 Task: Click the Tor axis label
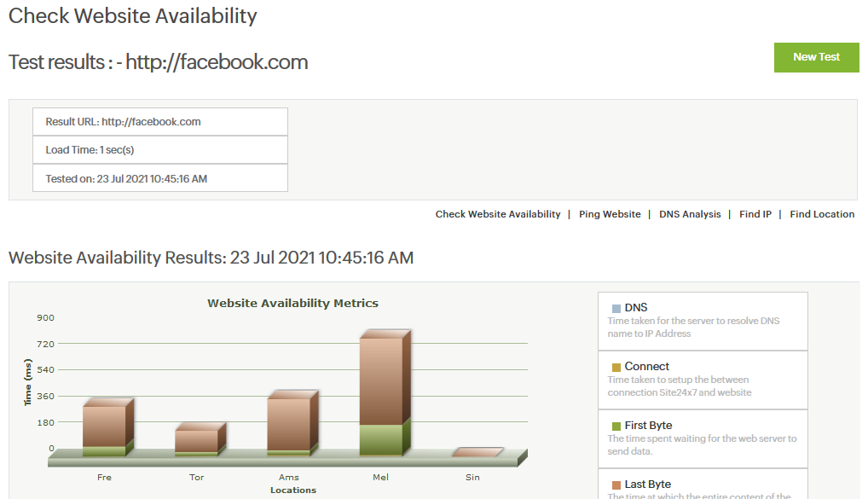tap(196, 478)
